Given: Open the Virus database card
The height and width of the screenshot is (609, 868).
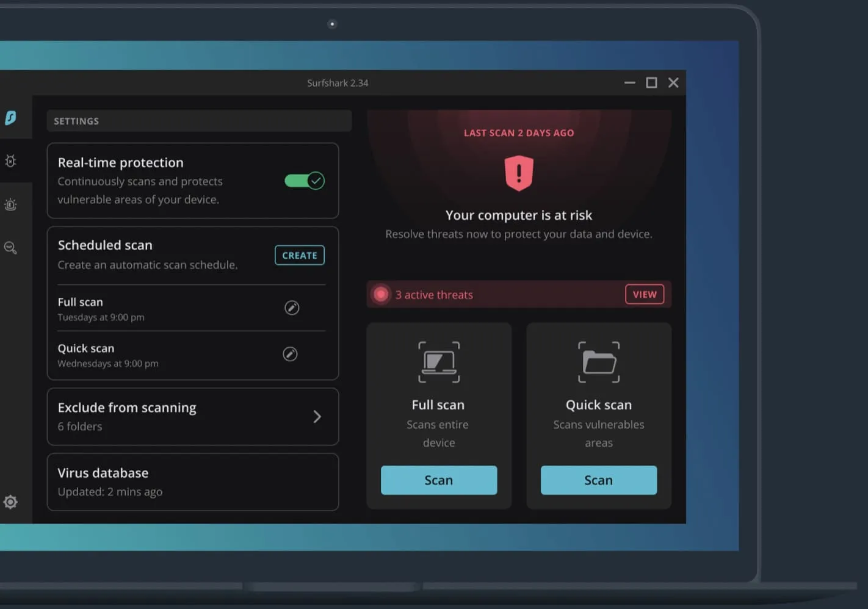Looking at the screenshot, I should click(193, 482).
